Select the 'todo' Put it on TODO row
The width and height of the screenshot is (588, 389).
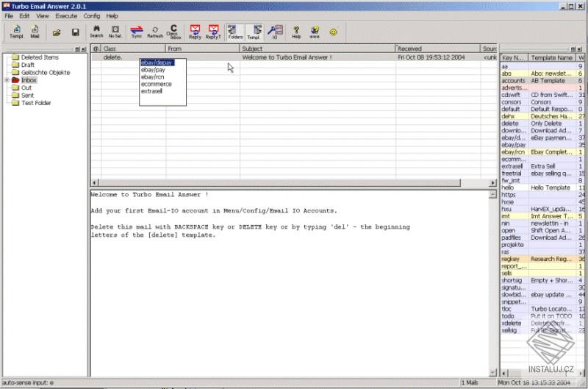pos(542,316)
